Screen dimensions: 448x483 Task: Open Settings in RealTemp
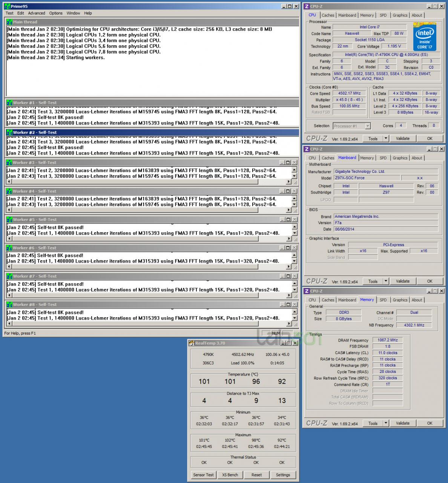tap(283, 475)
